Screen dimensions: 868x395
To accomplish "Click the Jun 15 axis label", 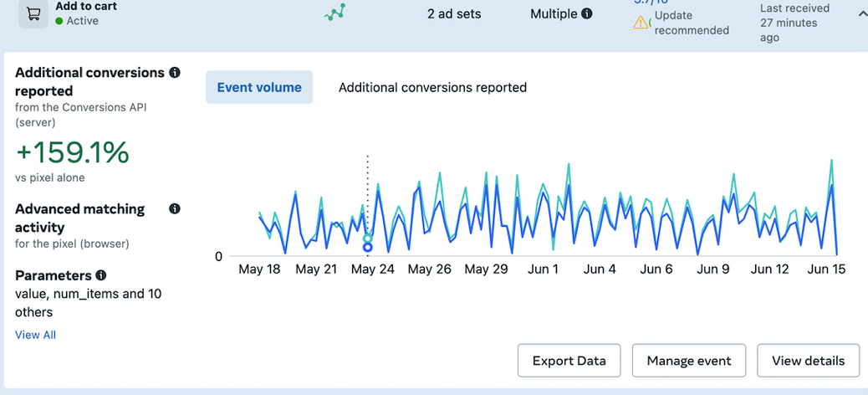I will click(x=826, y=269).
